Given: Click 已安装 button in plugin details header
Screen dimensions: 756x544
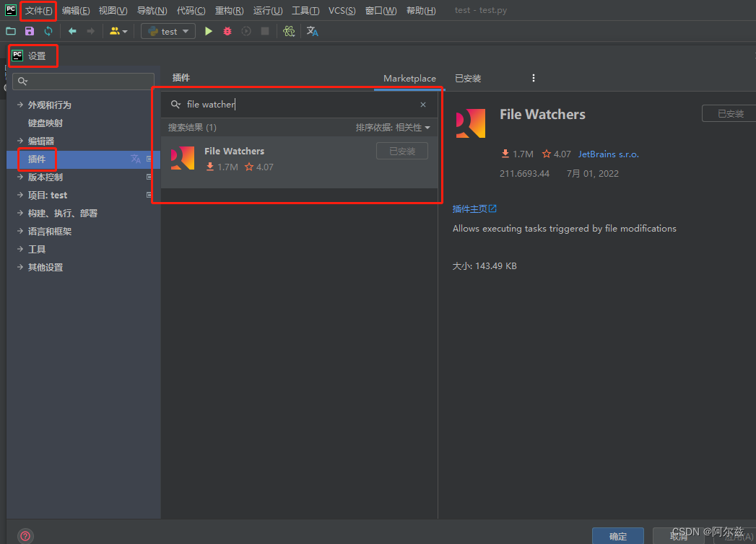Looking at the screenshot, I should (730, 114).
